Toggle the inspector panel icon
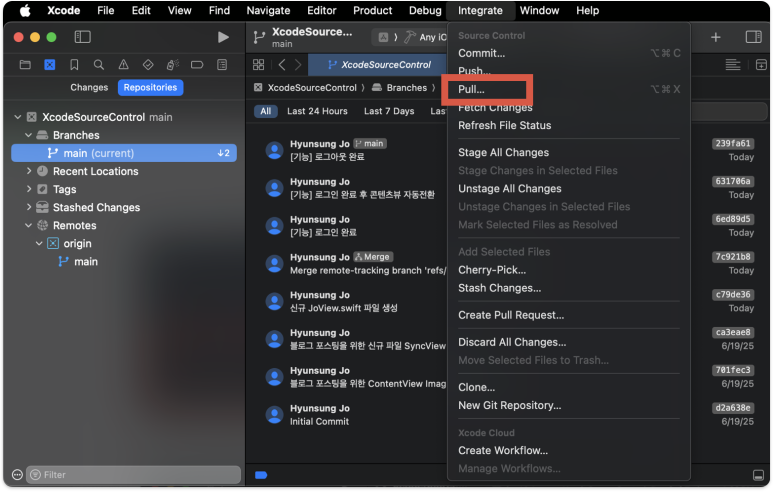773x492 pixels. point(753,37)
